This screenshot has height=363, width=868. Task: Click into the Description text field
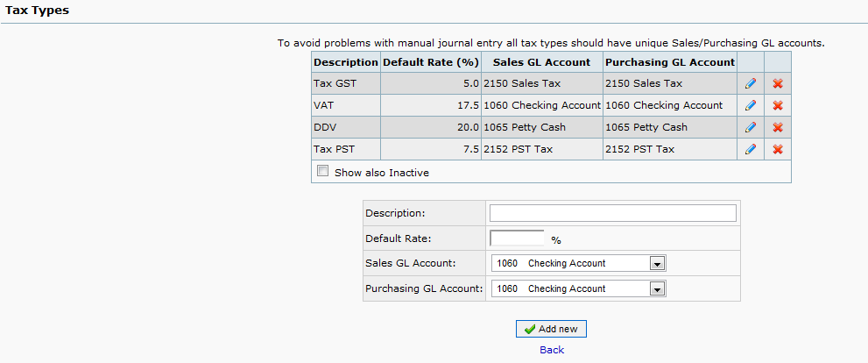pyautogui.click(x=612, y=213)
